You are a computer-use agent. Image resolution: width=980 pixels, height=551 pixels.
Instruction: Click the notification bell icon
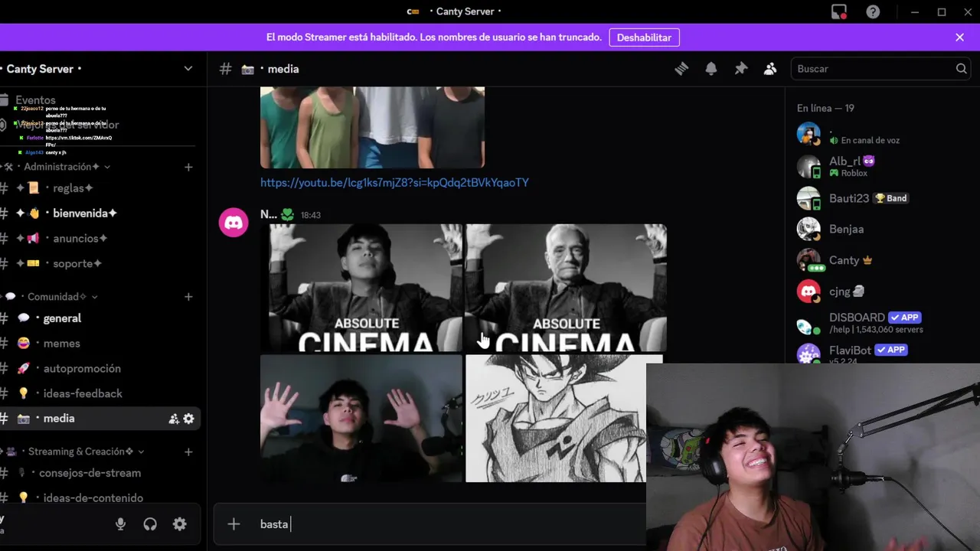click(711, 69)
